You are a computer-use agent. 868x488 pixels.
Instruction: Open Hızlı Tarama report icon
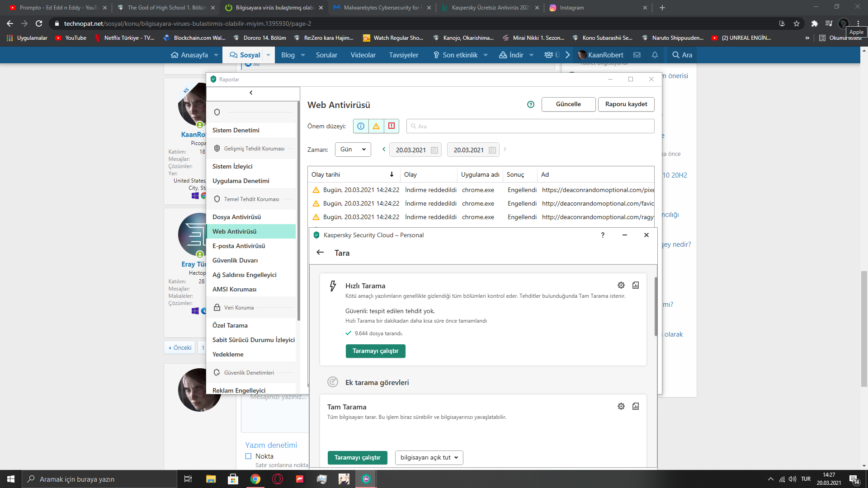tap(636, 285)
